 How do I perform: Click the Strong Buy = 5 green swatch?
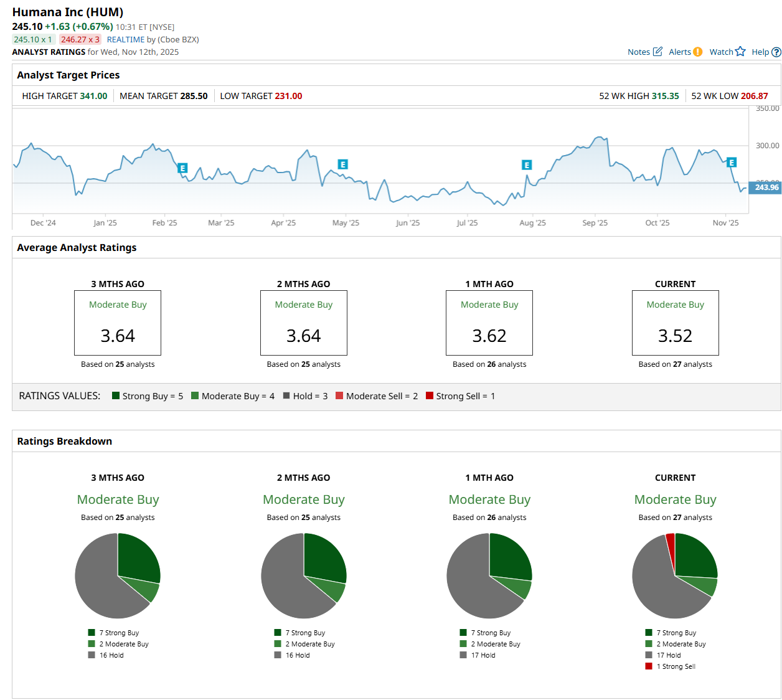[x=116, y=396]
